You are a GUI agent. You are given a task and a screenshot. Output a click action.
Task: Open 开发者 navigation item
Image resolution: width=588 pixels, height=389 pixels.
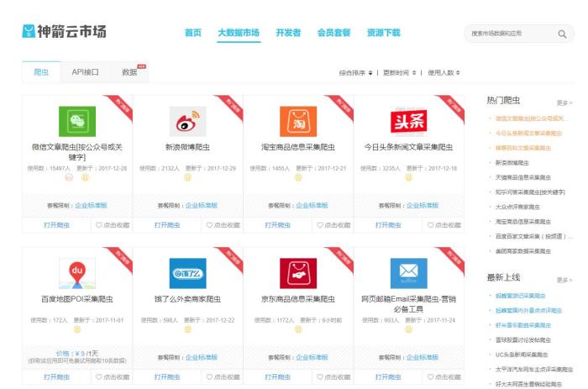point(288,33)
